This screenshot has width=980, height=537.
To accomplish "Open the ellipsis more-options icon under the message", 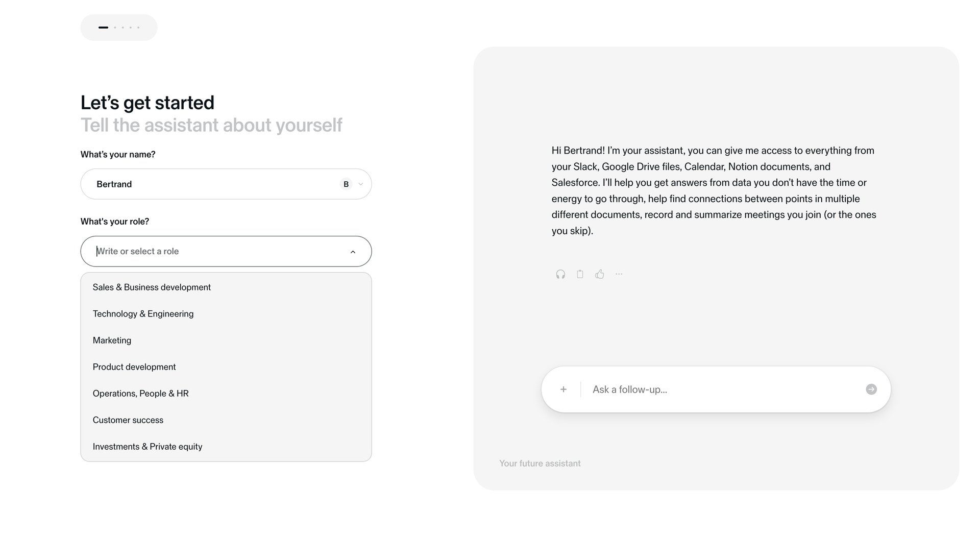I will pos(619,274).
